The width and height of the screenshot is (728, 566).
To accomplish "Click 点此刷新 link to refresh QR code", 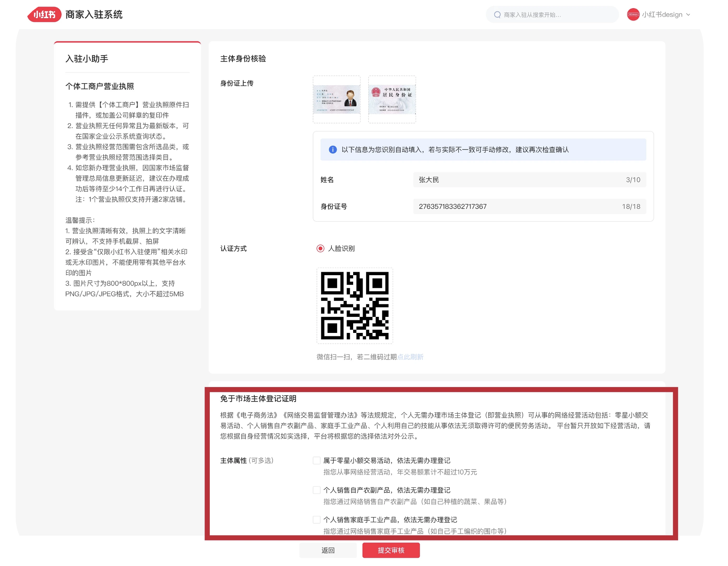I will (x=410, y=357).
